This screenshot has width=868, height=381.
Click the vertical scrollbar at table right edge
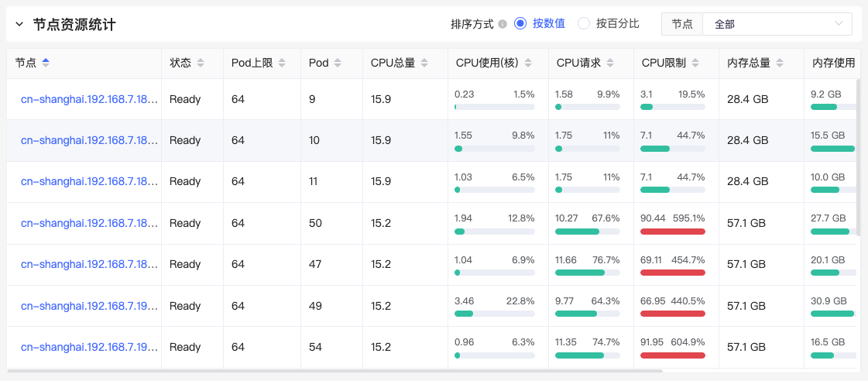859,156
